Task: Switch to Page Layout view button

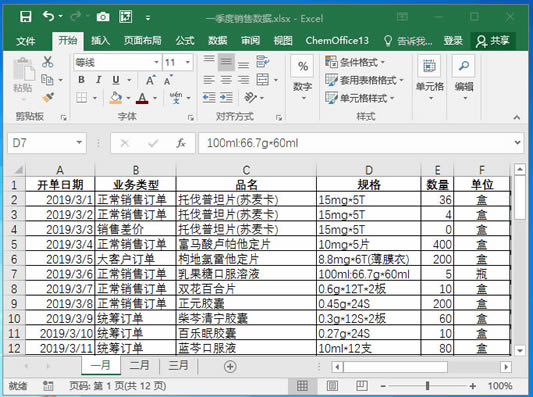Action: (x=332, y=386)
